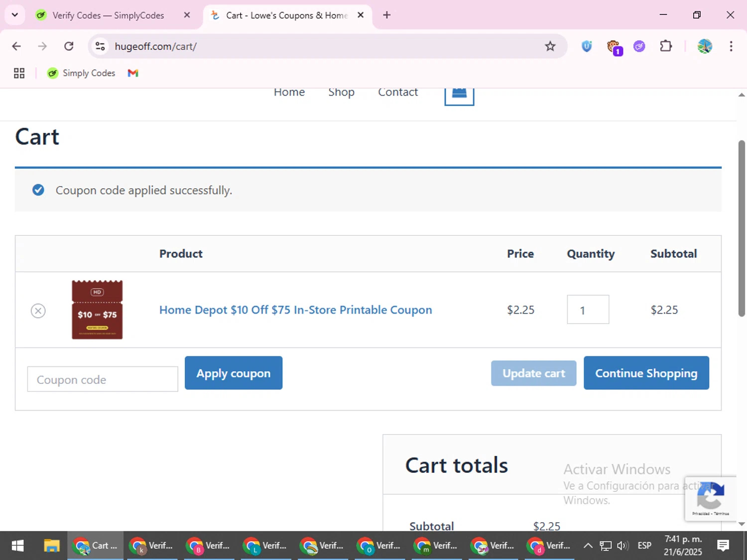Open a new browser tab
Image resolution: width=747 pixels, height=560 pixels.
(386, 15)
